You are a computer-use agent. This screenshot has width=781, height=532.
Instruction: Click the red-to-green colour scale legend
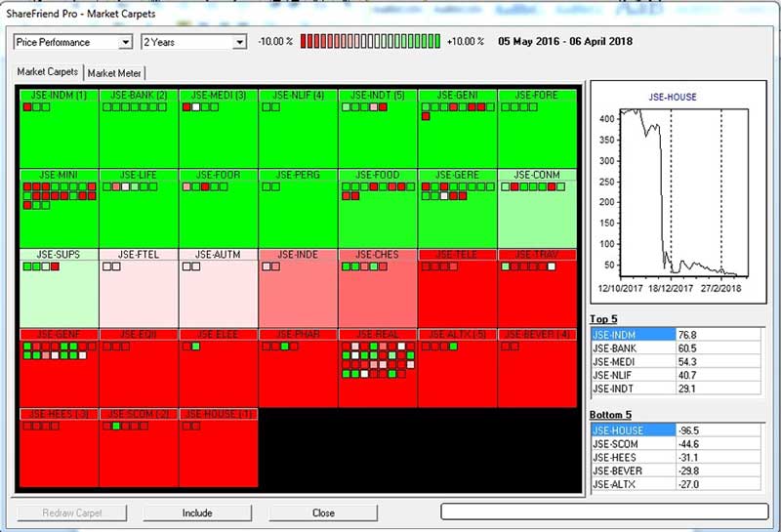coord(370,41)
